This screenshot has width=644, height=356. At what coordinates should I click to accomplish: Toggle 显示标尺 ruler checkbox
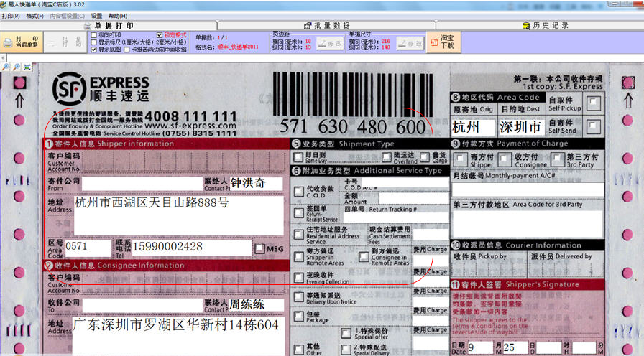(93, 42)
